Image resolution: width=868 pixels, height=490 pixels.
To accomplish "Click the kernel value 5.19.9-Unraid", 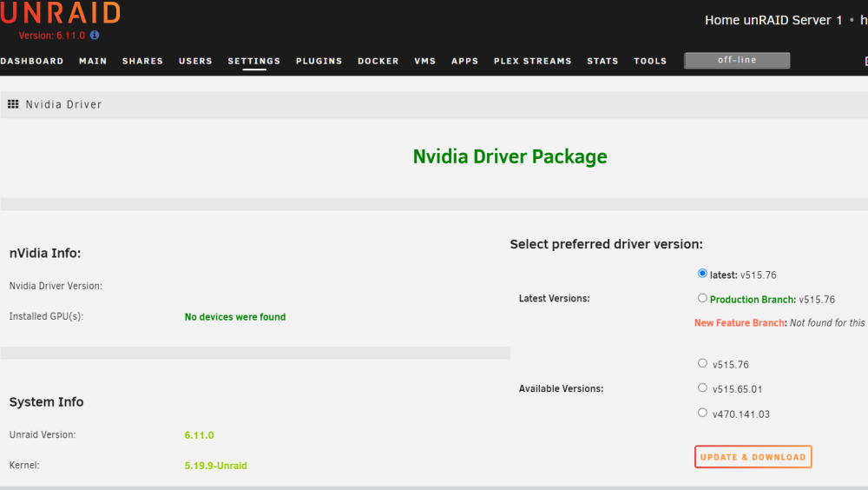I will (x=215, y=466).
